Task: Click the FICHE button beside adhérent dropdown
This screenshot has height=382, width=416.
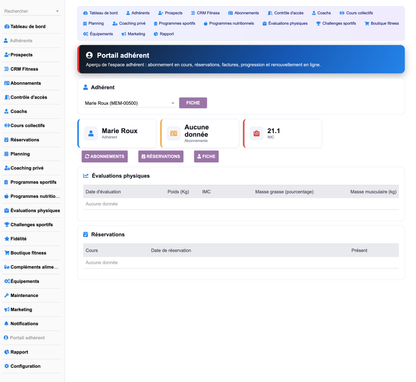Action: pos(193,103)
